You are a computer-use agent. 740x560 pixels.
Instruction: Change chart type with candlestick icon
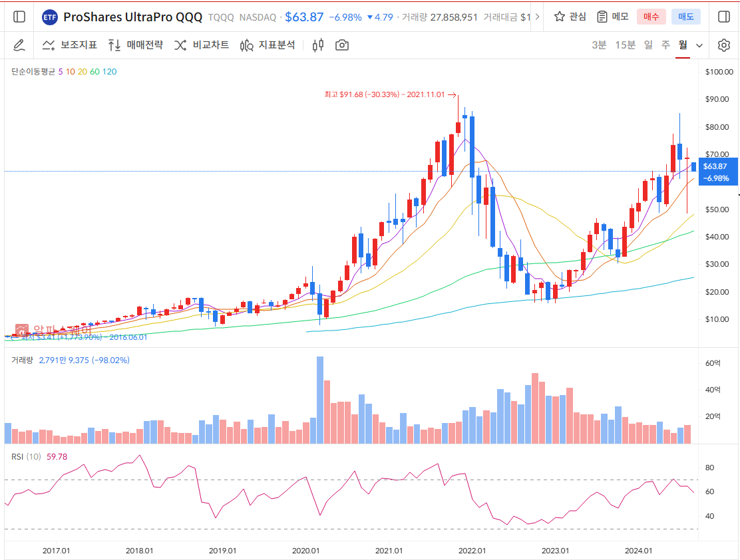pos(318,45)
